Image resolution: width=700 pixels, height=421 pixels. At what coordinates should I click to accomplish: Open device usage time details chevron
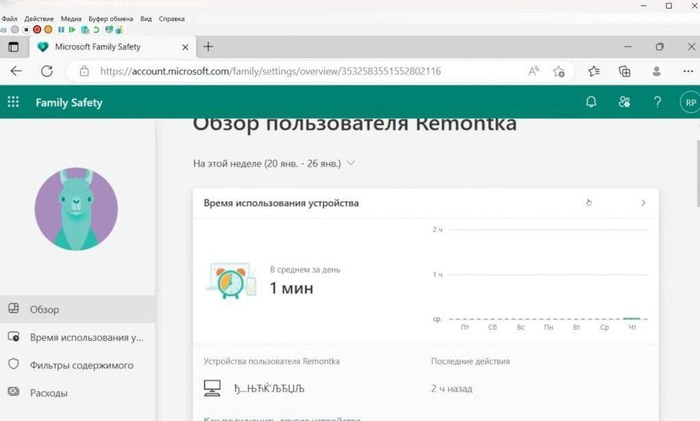tap(643, 203)
